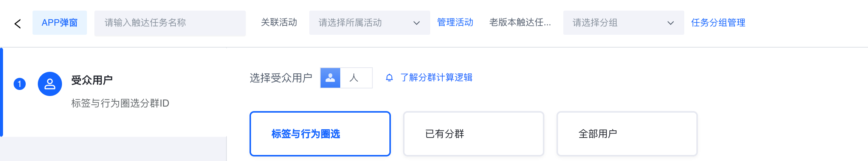
Task: Click the blue person icon beside 人
Action: point(330,78)
